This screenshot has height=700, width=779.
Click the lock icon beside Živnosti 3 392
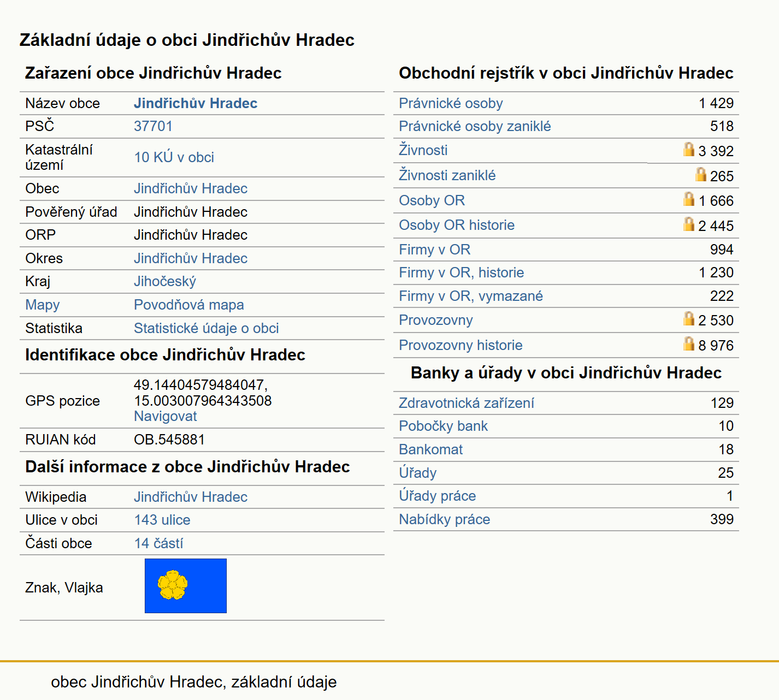[689, 149]
